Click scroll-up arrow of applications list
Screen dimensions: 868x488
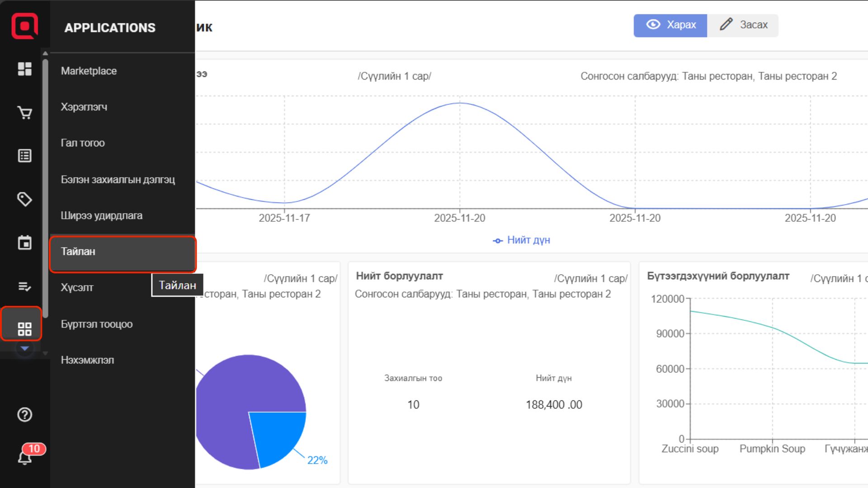click(45, 53)
